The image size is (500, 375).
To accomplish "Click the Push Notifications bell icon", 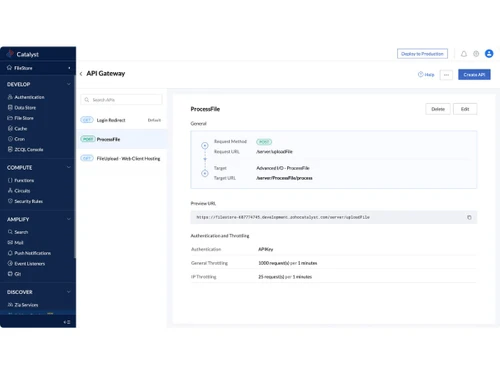I will [10, 253].
